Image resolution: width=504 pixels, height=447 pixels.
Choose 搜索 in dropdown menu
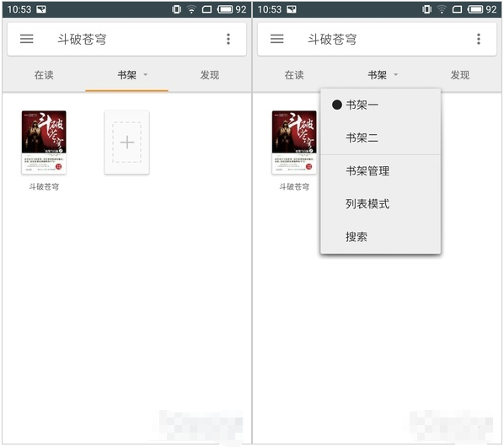381,237
